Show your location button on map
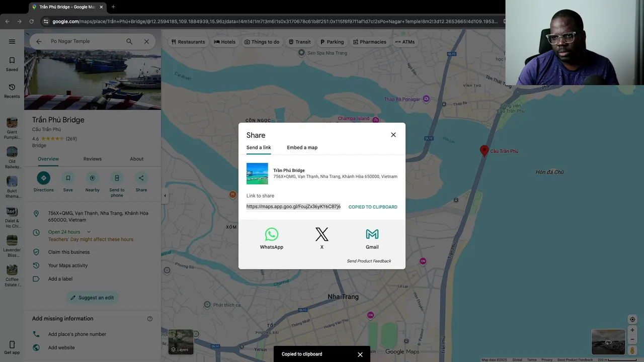The height and width of the screenshot is (362, 644). pyautogui.click(x=632, y=319)
